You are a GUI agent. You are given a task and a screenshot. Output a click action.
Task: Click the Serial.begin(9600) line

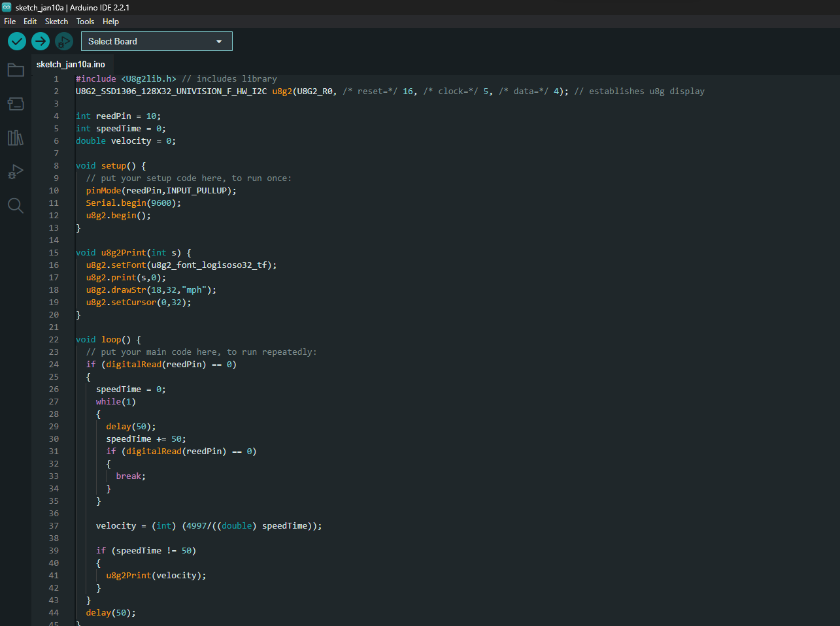click(133, 203)
